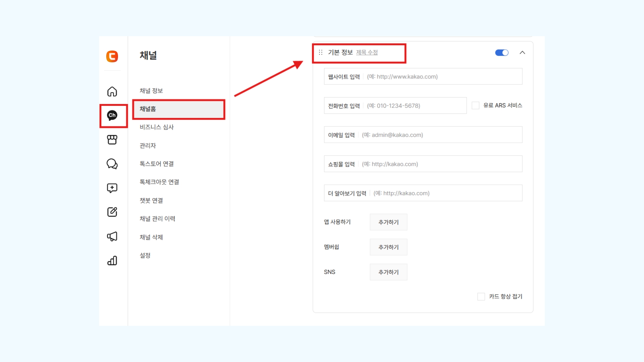Click 추가하기 button next to SNS
The height and width of the screenshot is (362, 644).
point(388,272)
